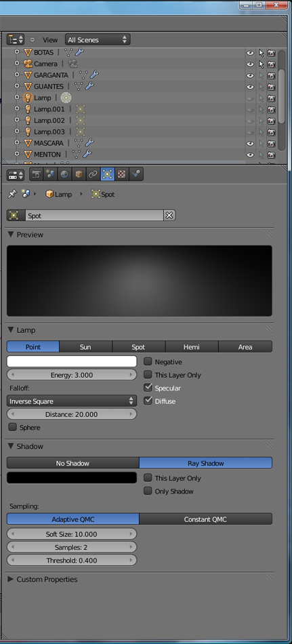Screen dimensions: 292x644
Task: Collapse the Preview panel
Action: coord(11,235)
